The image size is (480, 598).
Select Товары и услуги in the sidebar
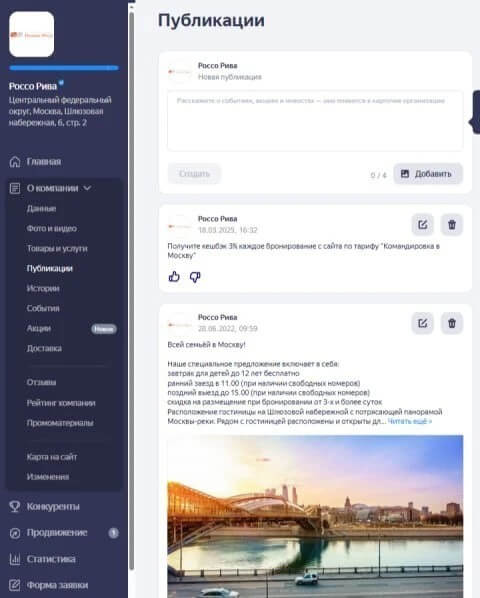point(57,248)
